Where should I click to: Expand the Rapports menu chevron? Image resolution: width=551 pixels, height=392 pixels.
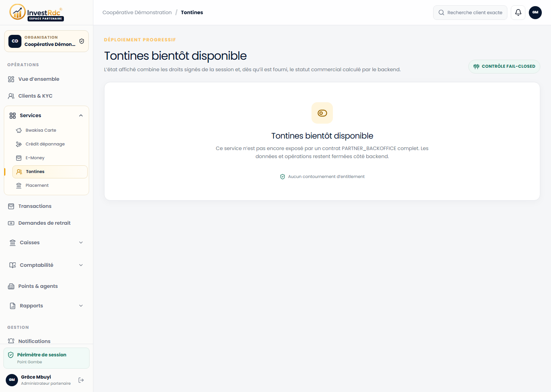click(81, 306)
